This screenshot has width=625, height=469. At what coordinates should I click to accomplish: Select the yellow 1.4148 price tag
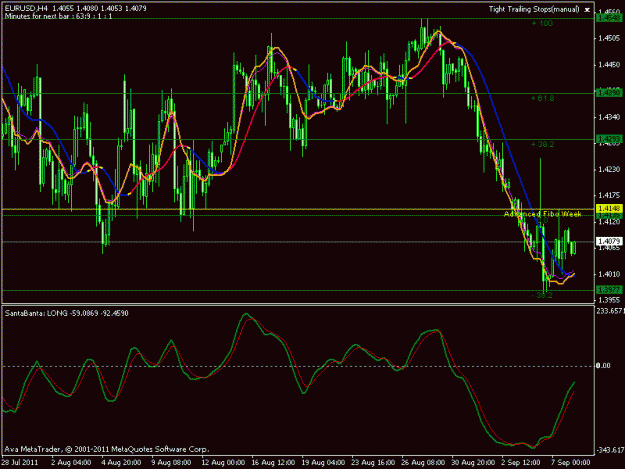[609, 209]
